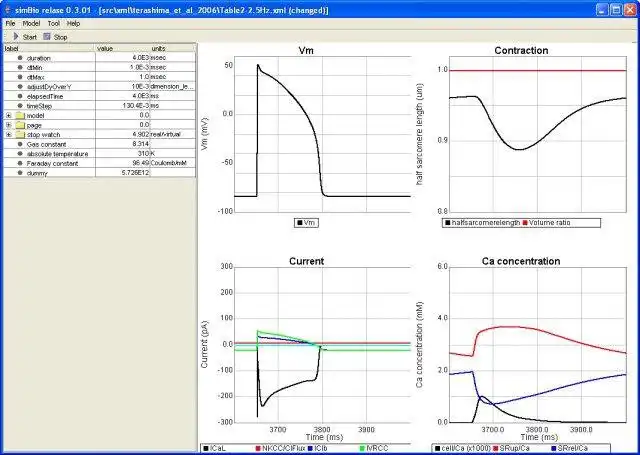
Task: Click the blue SRrel/Ca legend swatch
Action: click(x=554, y=448)
